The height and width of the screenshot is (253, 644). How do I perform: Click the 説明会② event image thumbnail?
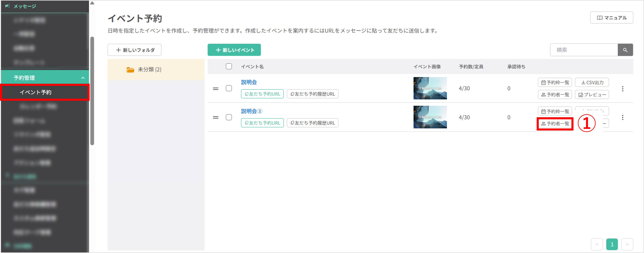(430, 117)
